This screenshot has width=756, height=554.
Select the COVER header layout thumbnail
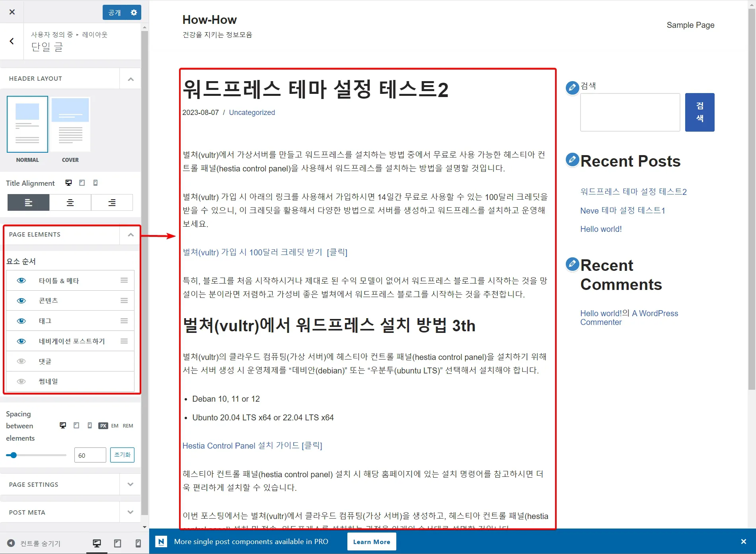tap(70, 124)
